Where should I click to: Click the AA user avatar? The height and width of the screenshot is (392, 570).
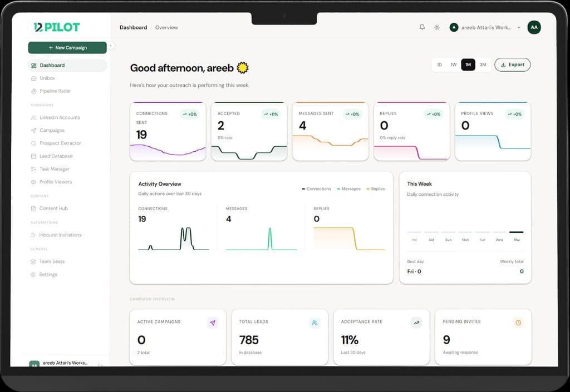[x=534, y=27]
